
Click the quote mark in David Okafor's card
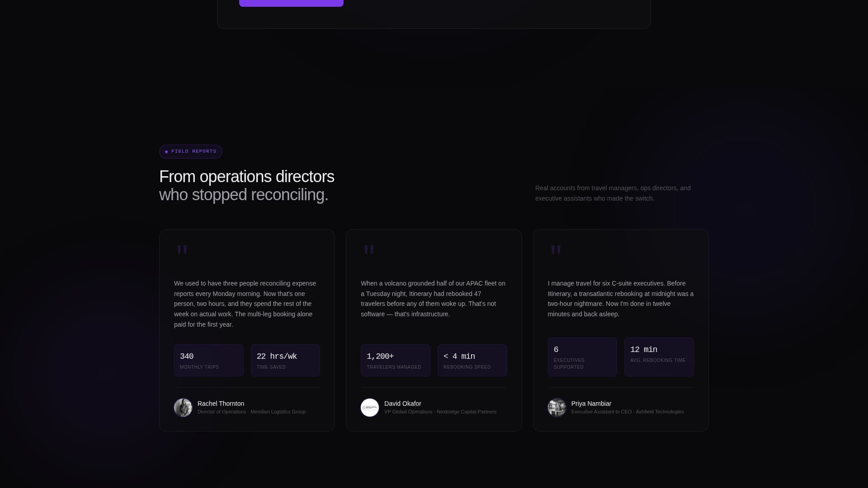(x=369, y=249)
